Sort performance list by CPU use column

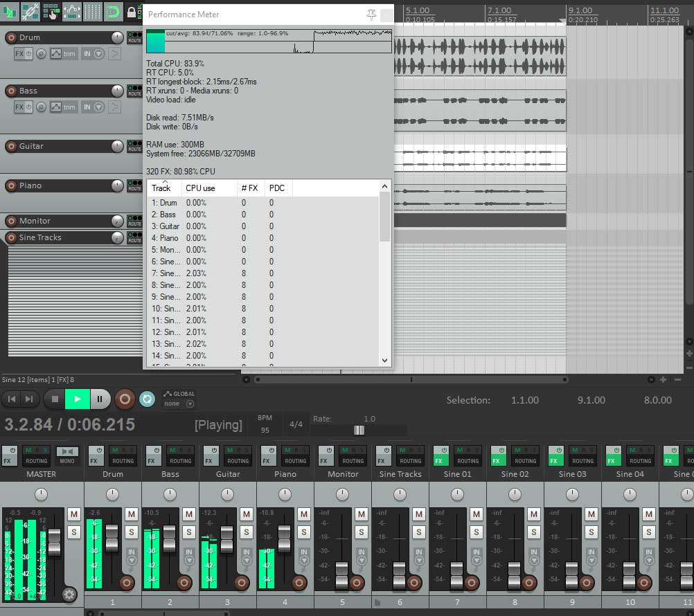tap(200, 188)
